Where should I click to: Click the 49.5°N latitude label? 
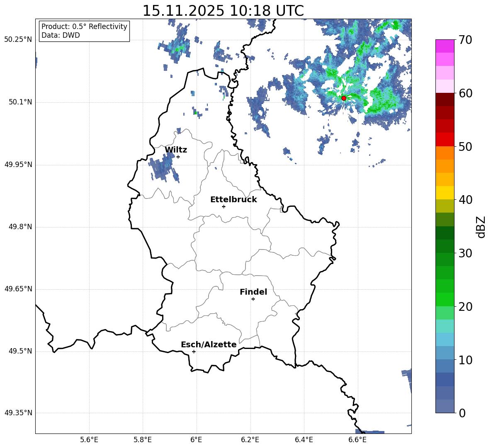point(20,351)
